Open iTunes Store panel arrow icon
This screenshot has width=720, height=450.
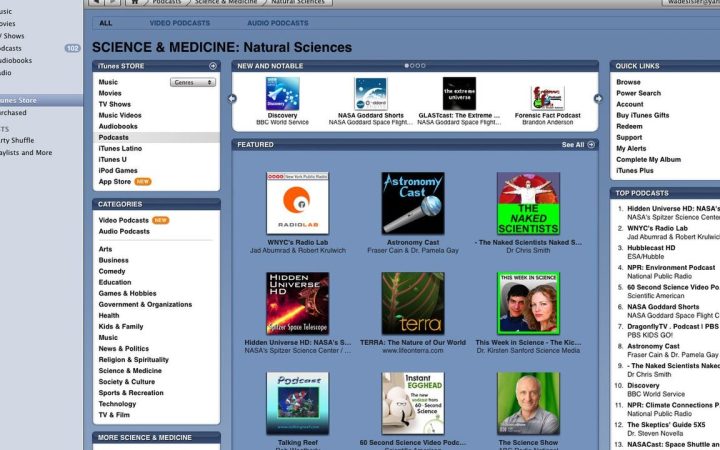[x=213, y=66]
